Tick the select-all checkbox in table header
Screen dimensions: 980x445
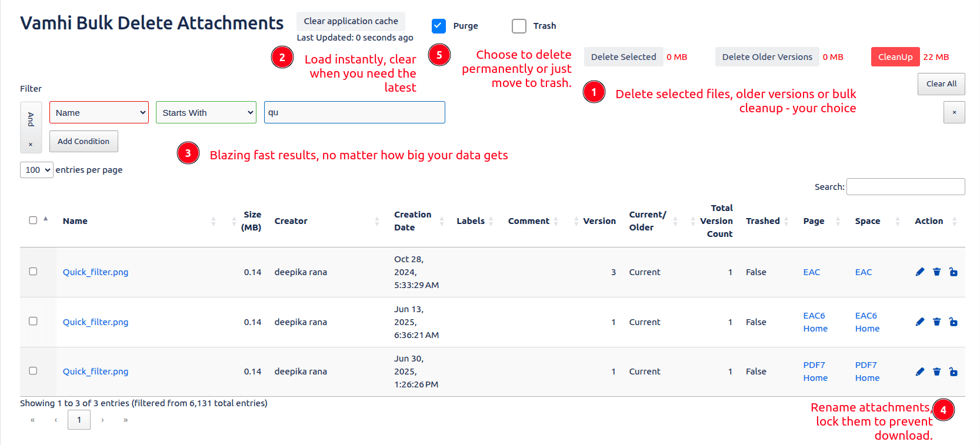coord(33,220)
